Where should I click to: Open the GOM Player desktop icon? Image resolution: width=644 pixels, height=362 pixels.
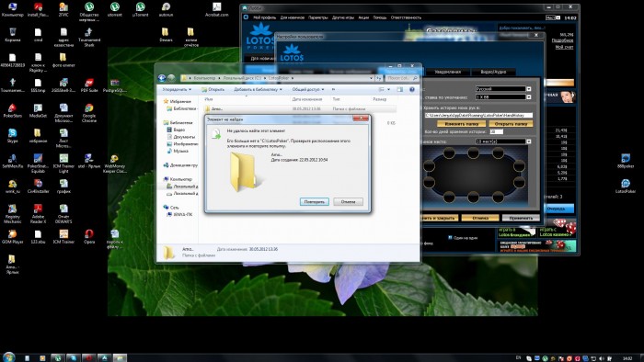point(12,236)
